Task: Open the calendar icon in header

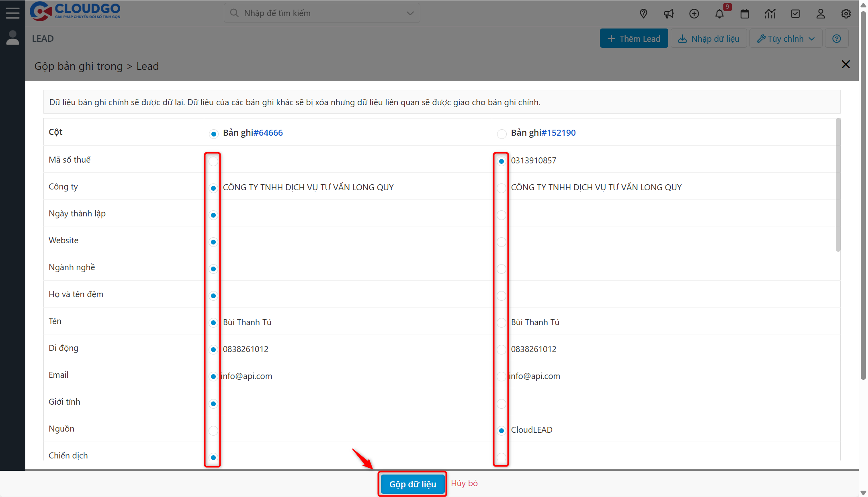Action: (x=745, y=14)
